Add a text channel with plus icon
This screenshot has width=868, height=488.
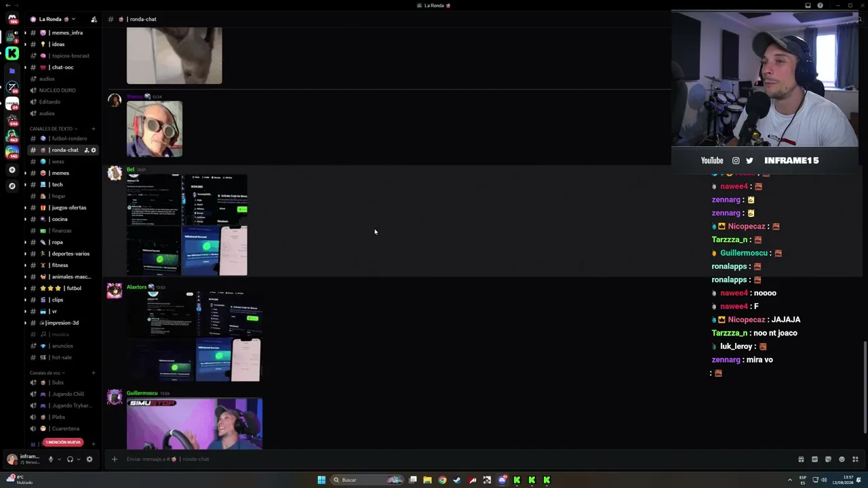click(94, 129)
